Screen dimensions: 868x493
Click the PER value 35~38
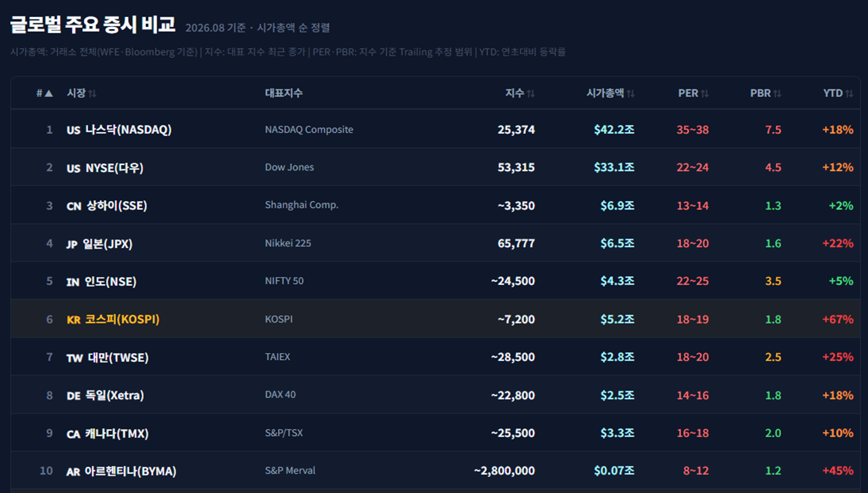pos(693,130)
